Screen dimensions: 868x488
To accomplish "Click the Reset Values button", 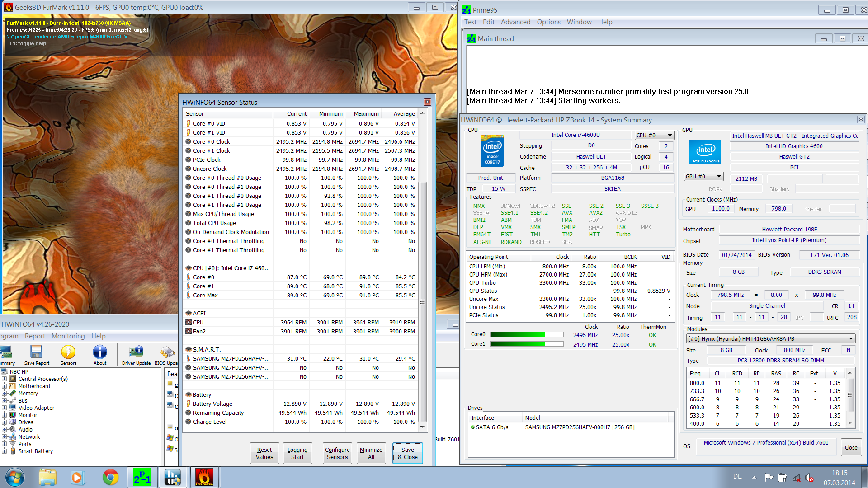I will (264, 453).
